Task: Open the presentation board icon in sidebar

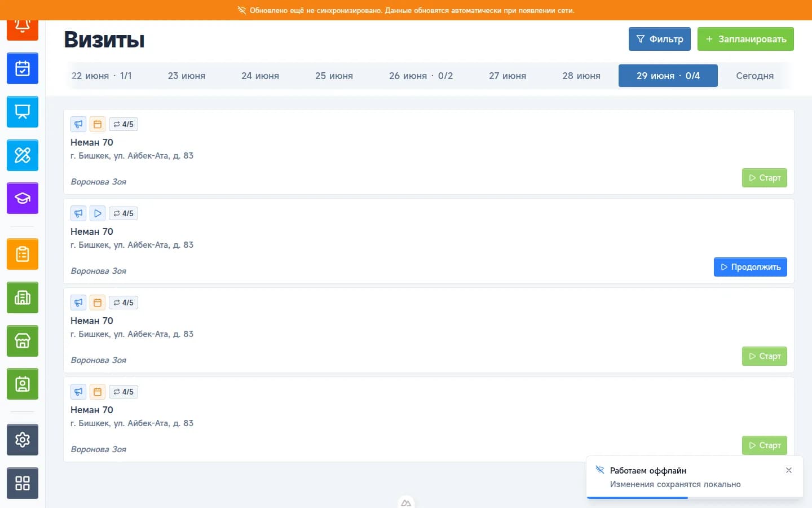Action: coord(23,112)
